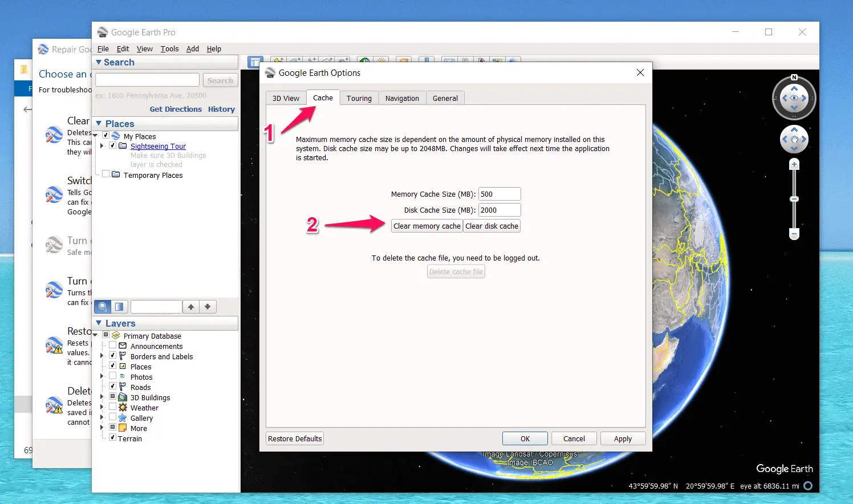
Task: Open the View menu
Action: 144,49
